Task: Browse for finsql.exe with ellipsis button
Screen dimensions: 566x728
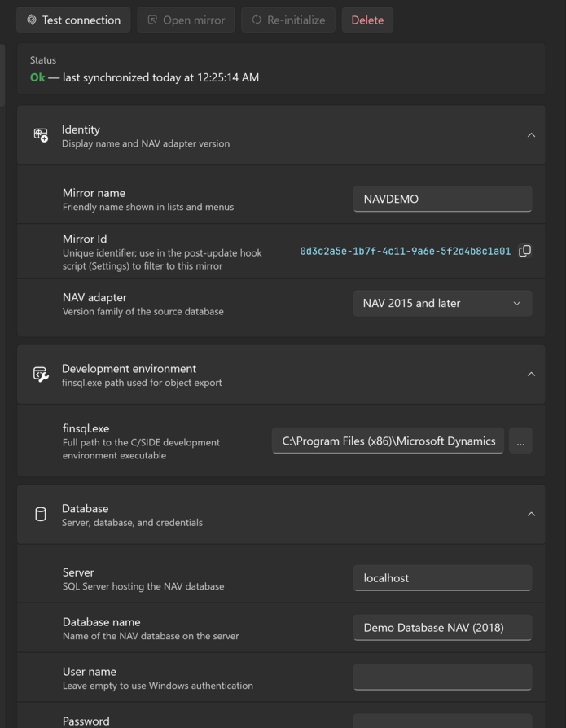Action: point(520,441)
